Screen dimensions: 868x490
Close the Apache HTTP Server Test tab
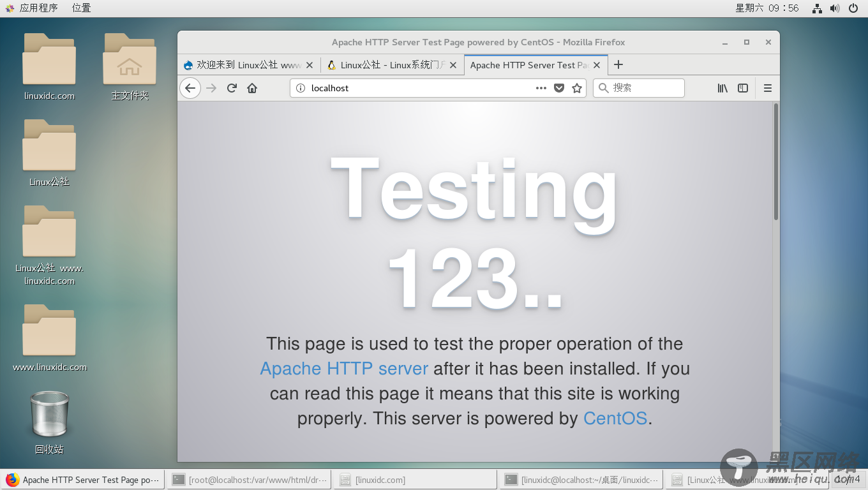597,65
